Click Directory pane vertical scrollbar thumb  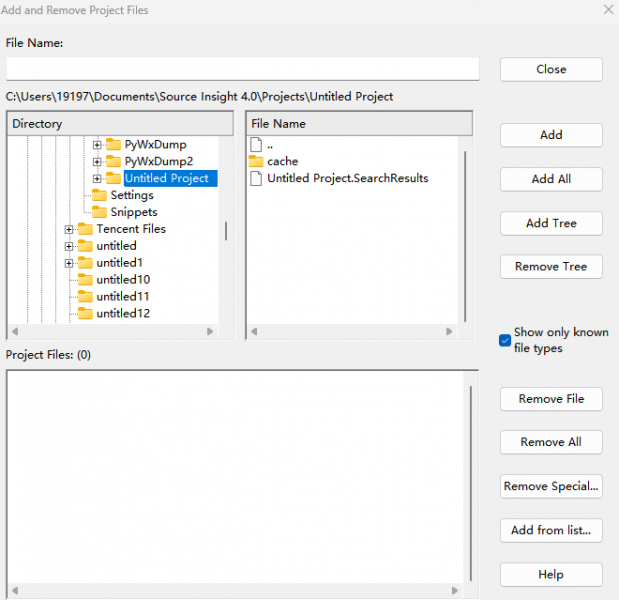tap(226, 231)
